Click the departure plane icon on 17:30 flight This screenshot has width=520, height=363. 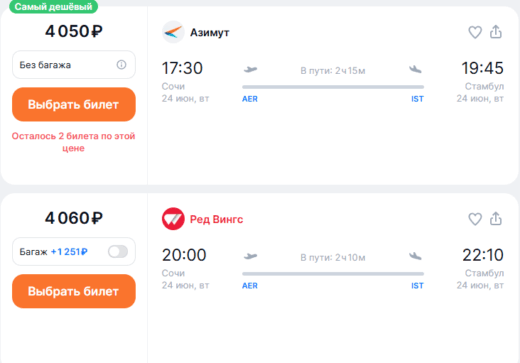tap(250, 69)
